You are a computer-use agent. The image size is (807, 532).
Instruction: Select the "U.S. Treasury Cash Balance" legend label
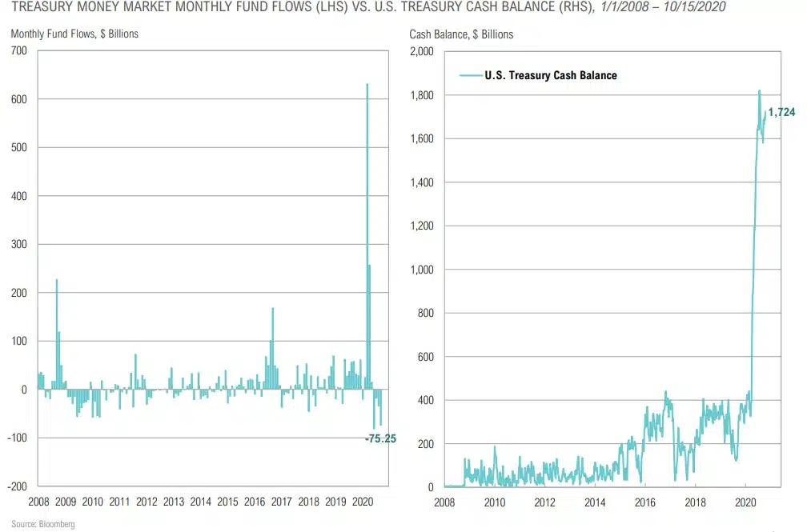point(551,76)
